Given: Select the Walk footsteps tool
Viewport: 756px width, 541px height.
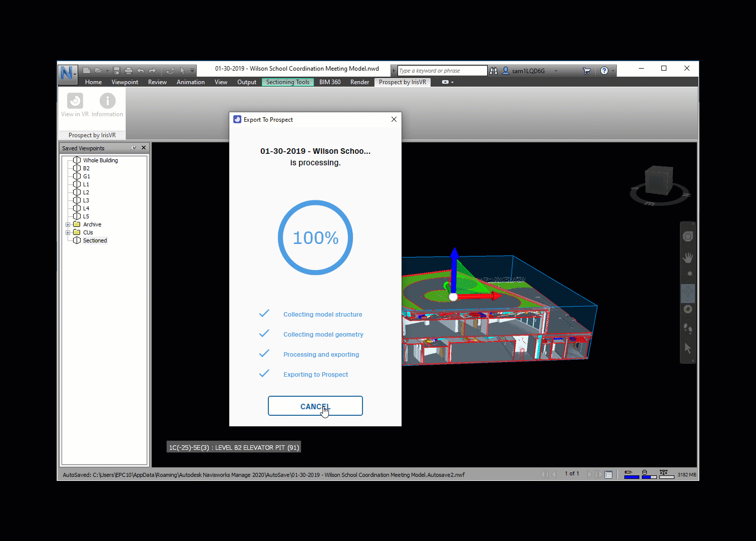Looking at the screenshot, I should pyautogui.click(x=688, y=329).
